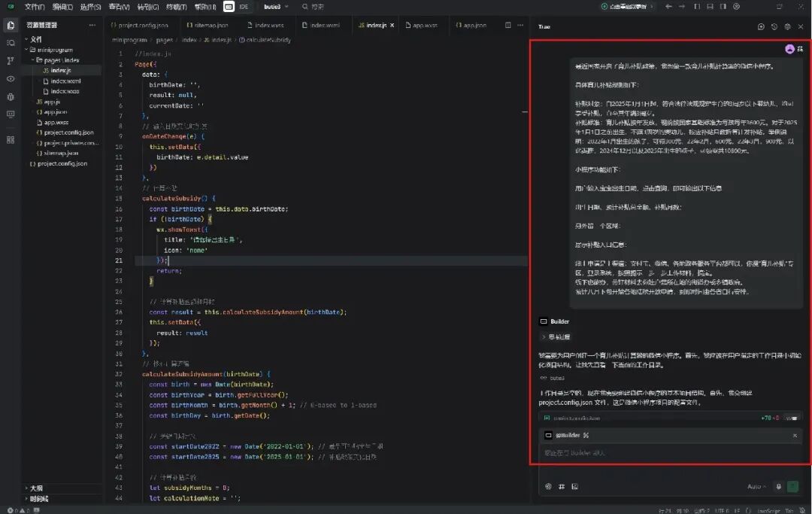The height and width of the screenshot is (514, 812).
Task: Switch to IDE mode in title bar
Action: click(x=244, y=7)
